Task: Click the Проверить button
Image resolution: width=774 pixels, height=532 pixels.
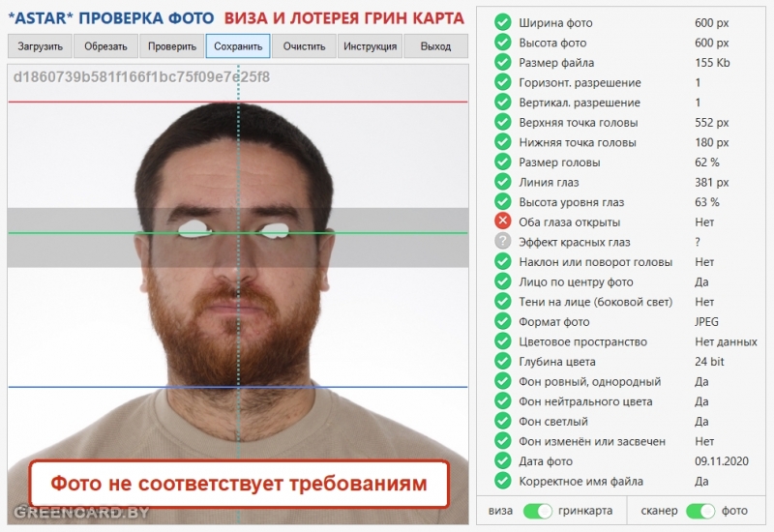Action: (172, 46)
